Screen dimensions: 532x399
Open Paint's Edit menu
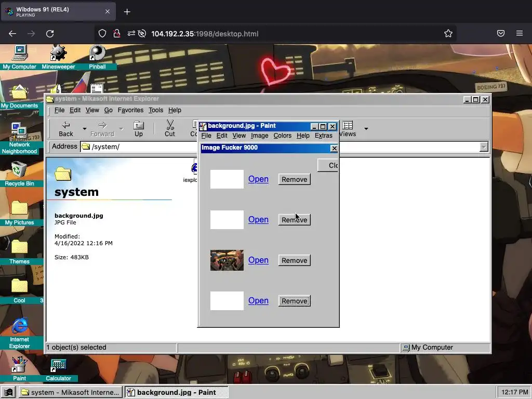[x=221, y=136]
